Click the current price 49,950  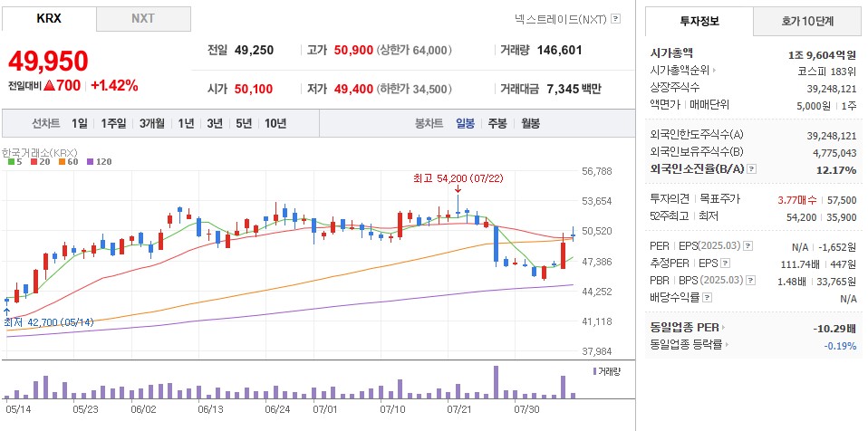[48, 61]
